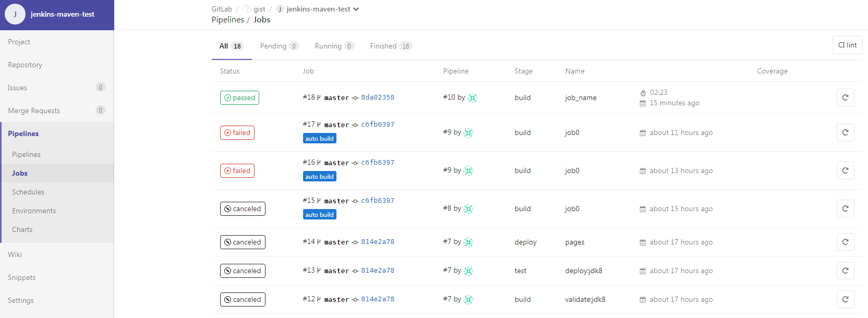The height and width of the screenshot is (318, 868).
Task: Open master branch link in job #18 row
Action: click(x=336, y=98)
